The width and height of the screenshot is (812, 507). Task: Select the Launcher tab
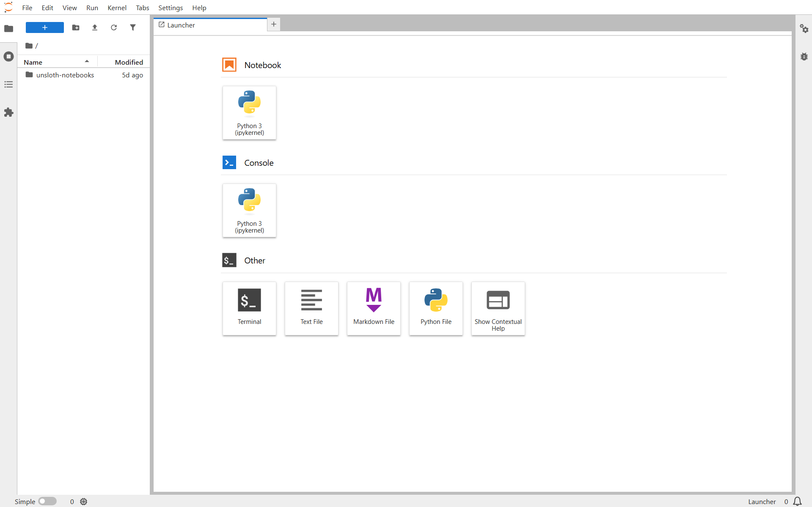tap(210, 25)
